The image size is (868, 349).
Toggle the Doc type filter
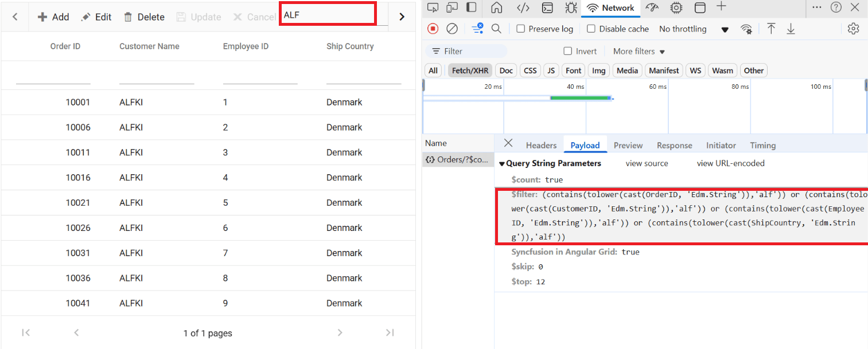(x=506, y=70)
